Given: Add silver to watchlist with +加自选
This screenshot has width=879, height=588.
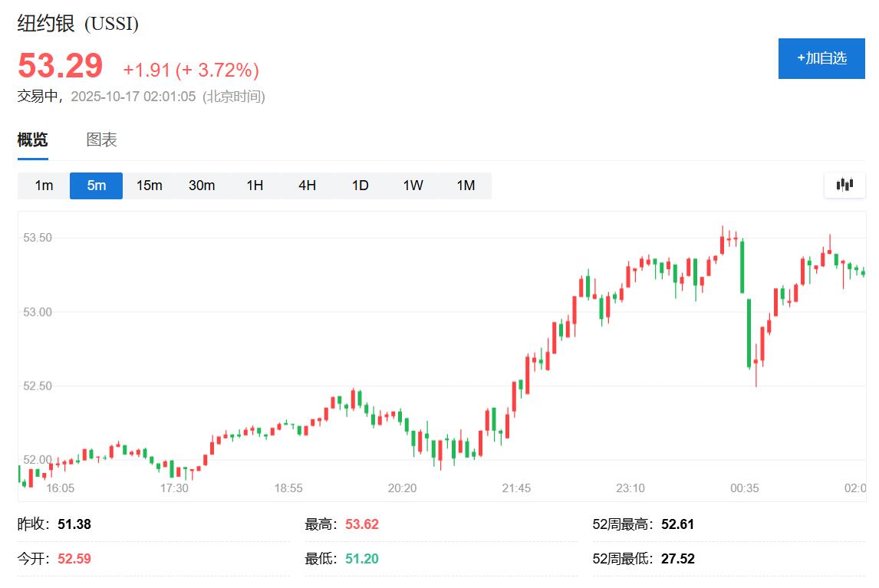Looking at the screenshot, I should tap(821, 58).
